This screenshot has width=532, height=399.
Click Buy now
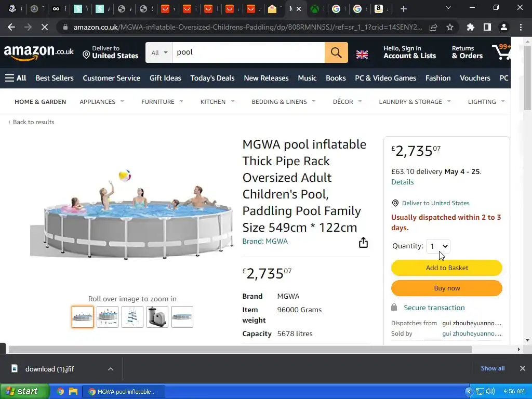tap(446, 288)
